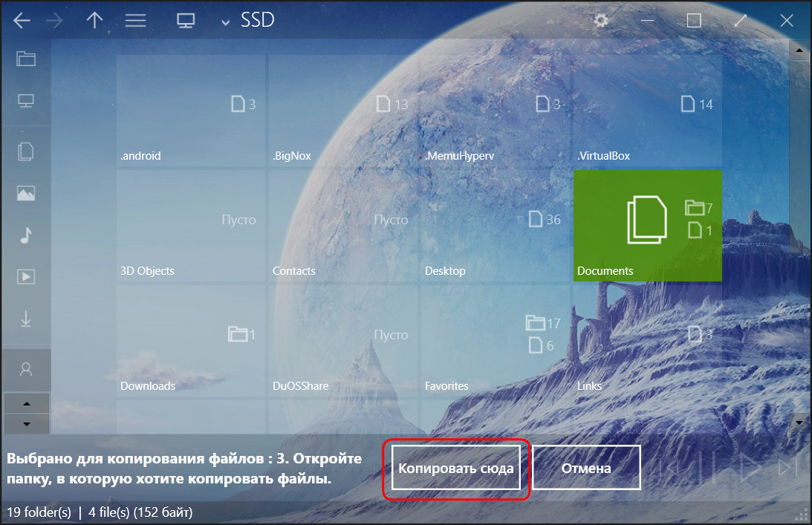This screenshot has width=812, height=525.
Task: Open the Desktop folder tile
Action: click(496, 226)
